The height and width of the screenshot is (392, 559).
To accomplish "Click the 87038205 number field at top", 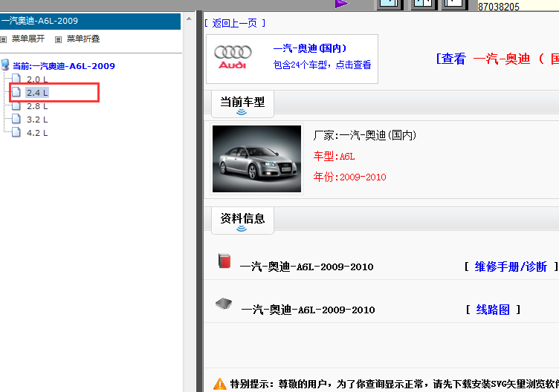I will click(517, 6).
